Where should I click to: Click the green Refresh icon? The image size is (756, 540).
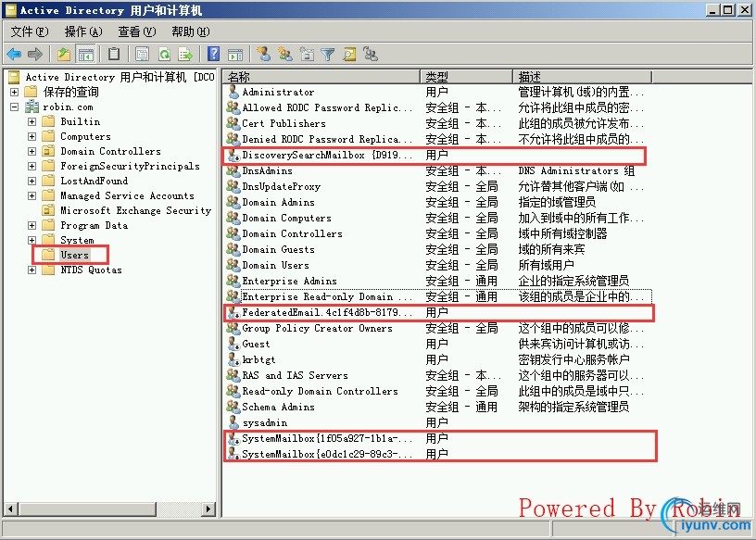coord(164,54)
